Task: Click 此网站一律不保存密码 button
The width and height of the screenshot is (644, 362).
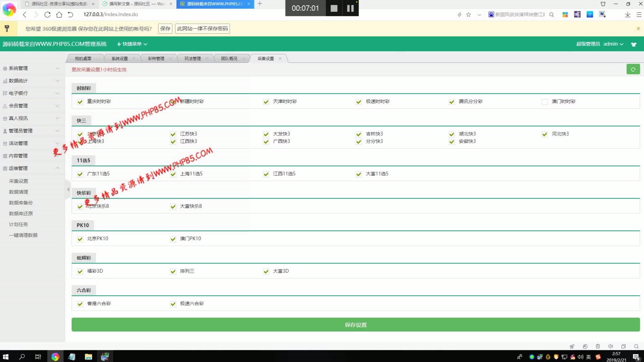Action: tap(202, 29)
